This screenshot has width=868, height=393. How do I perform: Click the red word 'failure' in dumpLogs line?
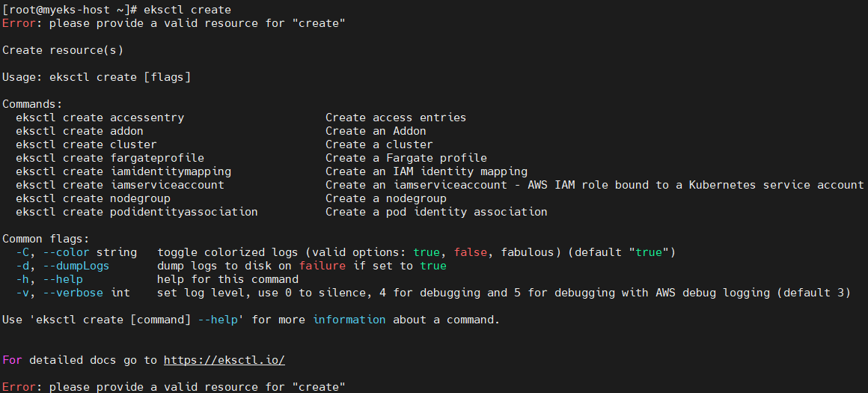point(323,266)
